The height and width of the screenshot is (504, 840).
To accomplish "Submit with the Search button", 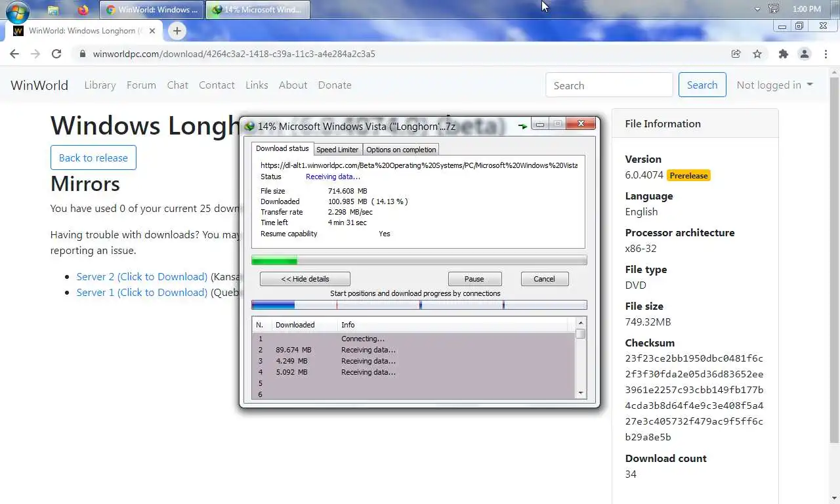I will 702,85.
